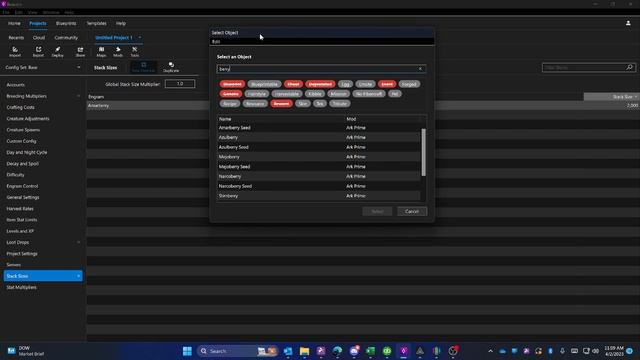Click the Stack Sizes sidebar chevron
Screen dimensions: 640x360
78,276
